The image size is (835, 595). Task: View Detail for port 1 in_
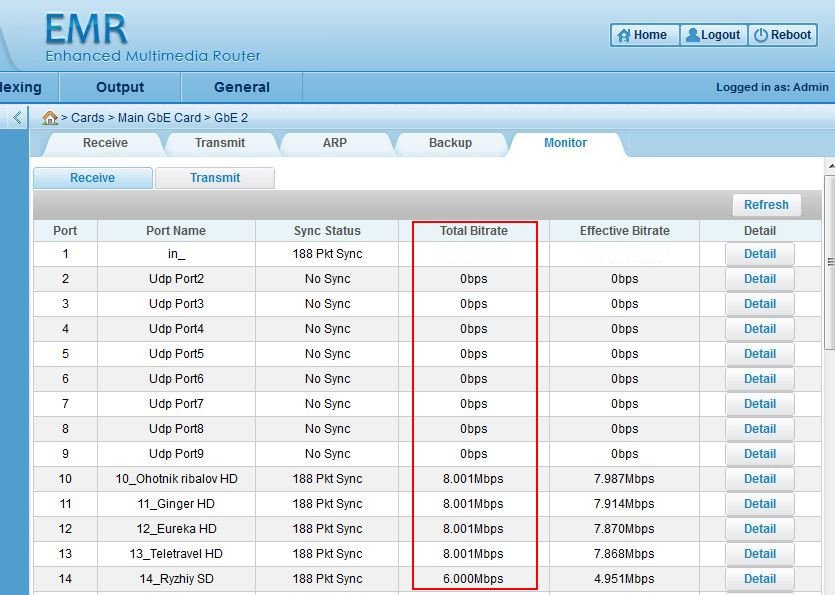click(760, 254)
